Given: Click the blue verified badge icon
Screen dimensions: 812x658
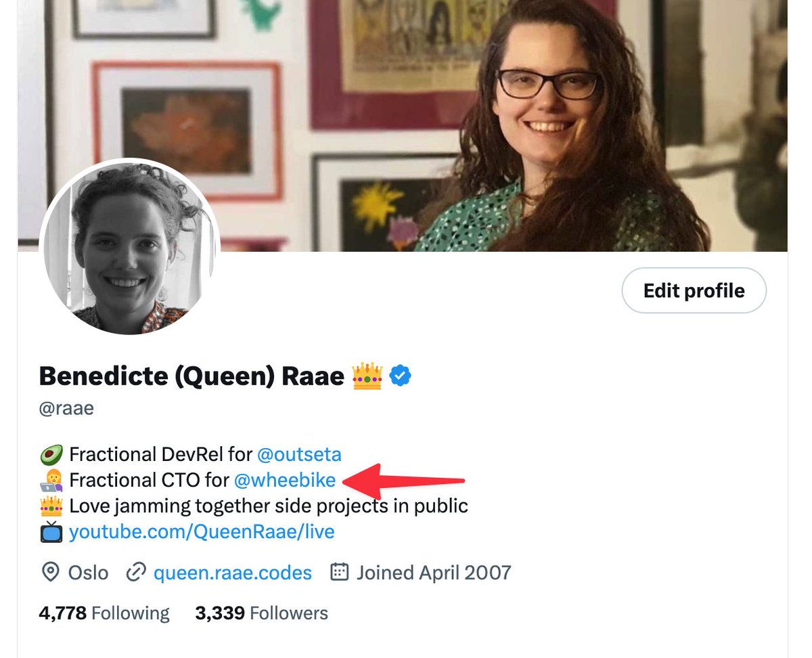Looking at the screenshot, I should [401, 375].
